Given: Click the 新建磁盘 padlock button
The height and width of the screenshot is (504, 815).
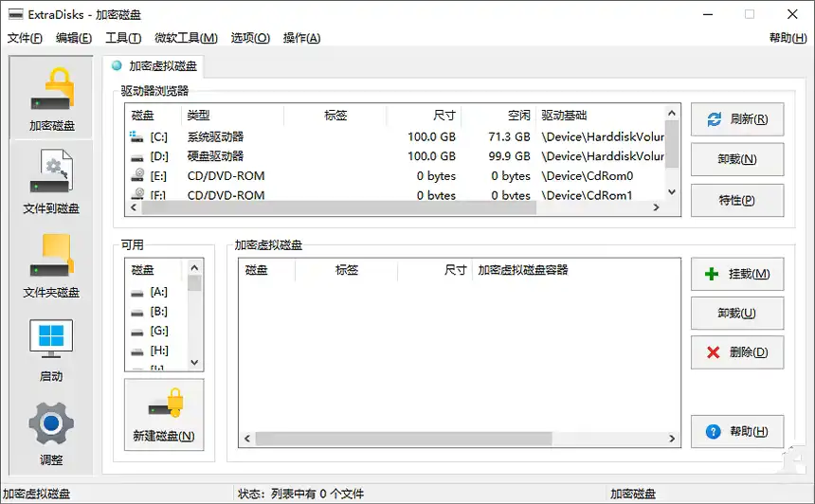Looking at the screenshot, I should tap(164, 415).
